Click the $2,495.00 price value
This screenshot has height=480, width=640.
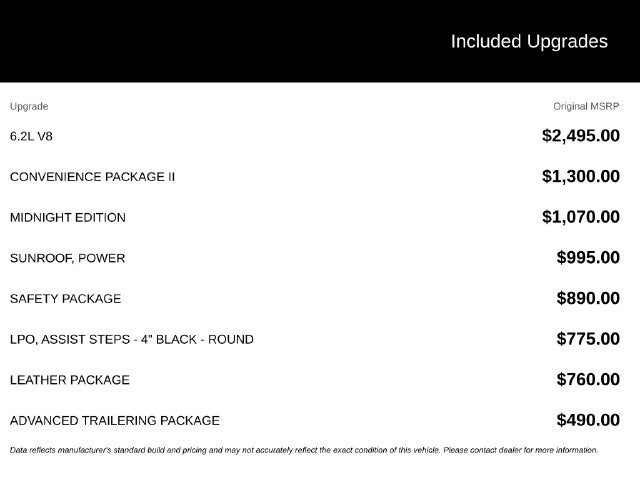pyautogui.click(x=581, y=136)
